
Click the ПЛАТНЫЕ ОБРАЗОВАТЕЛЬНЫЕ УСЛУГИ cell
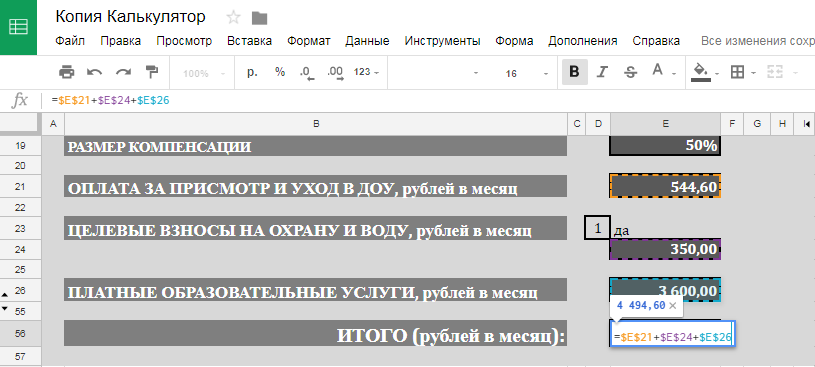point(316,290)
